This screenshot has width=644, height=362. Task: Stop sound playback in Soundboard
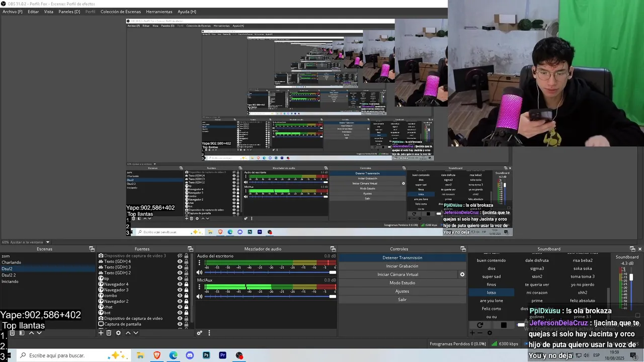point(504,325)
